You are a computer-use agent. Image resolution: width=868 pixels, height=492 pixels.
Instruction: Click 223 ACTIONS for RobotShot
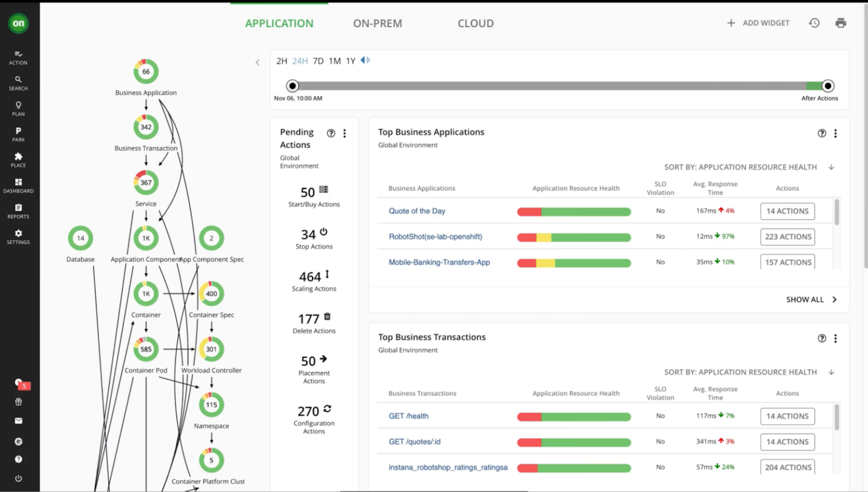787,236
